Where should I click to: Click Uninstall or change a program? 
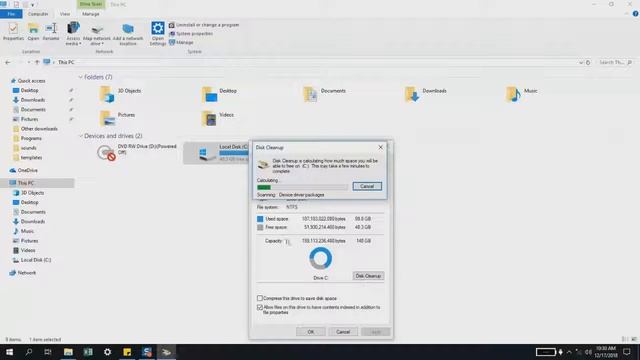(204, 25)
